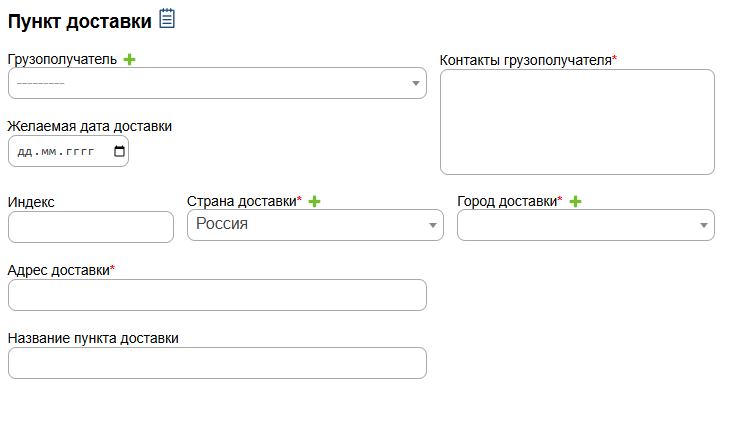Image resolution: width=734 pixels, height=430 pixels.
Task: Open the Грузополучатель dropdown list
Action: click(x=217, y=83)
